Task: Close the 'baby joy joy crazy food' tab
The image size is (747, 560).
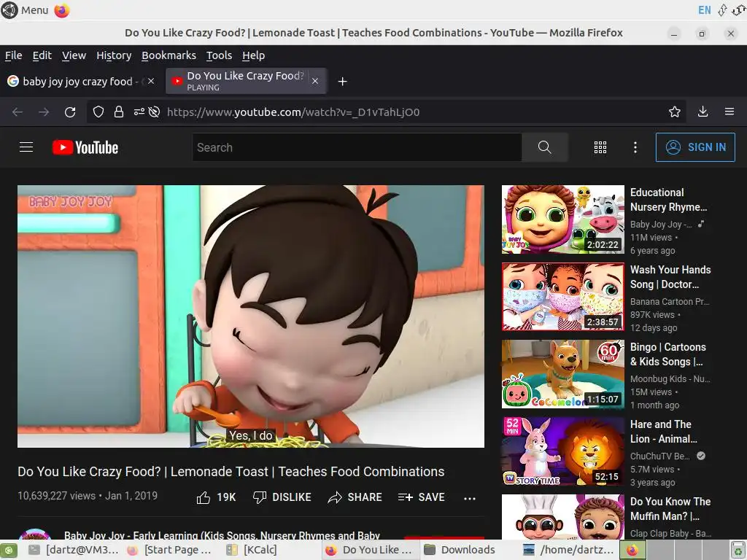Action: coord(151,81)
